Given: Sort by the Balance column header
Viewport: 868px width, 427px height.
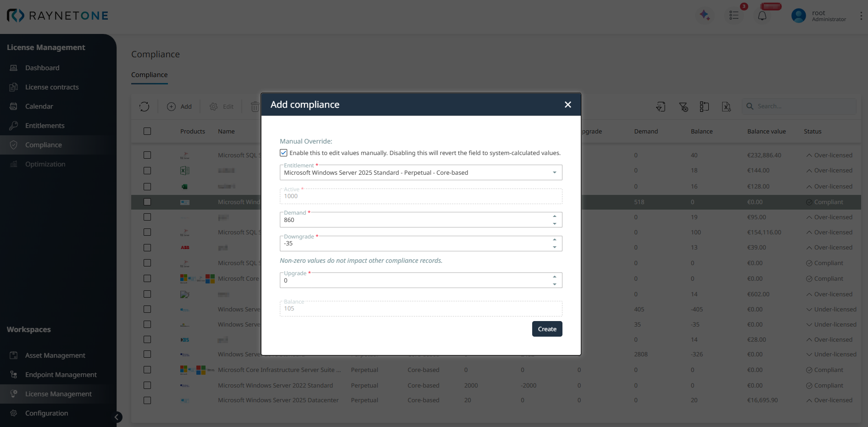Looking at the screenshot, I should click(701, 131).
